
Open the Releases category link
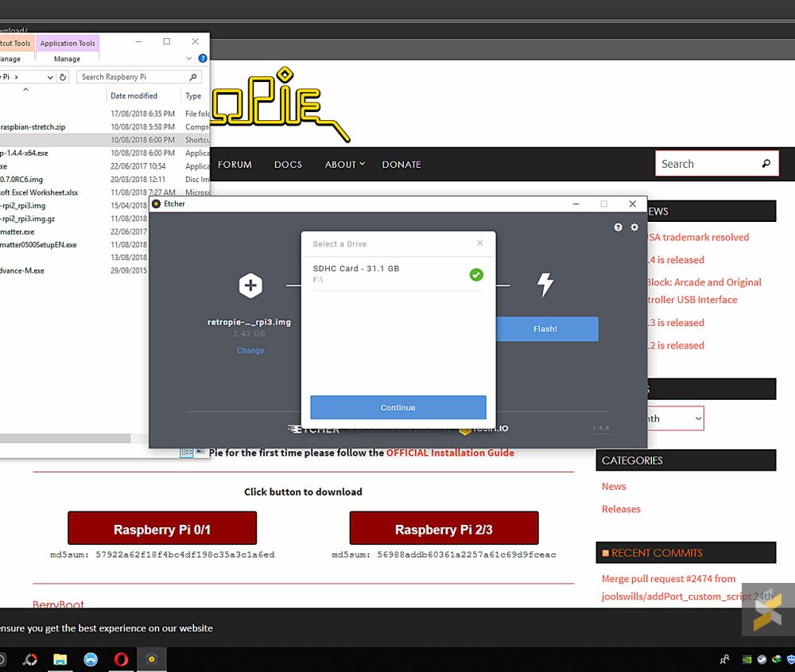pos(621,509)
